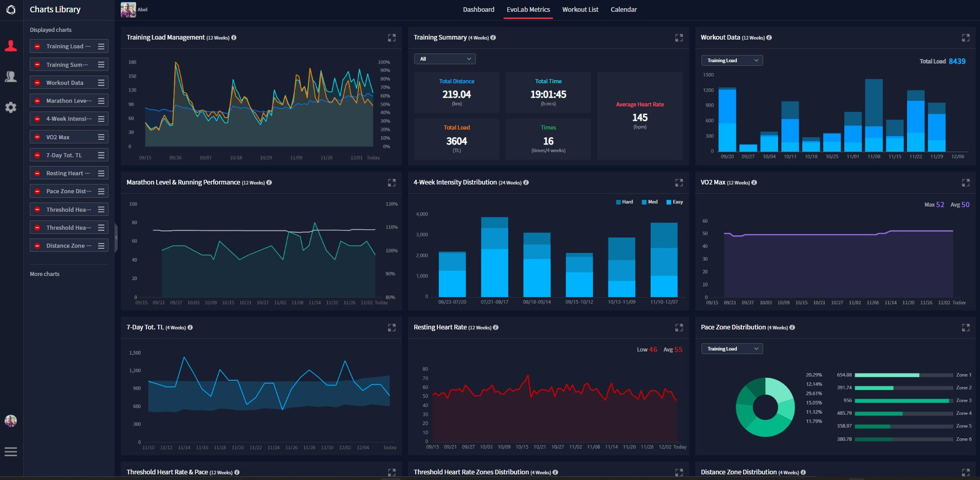Click info icon beside 7-Day Tot. TL
This screenshot has width=980, height=480.
[190, 327]
